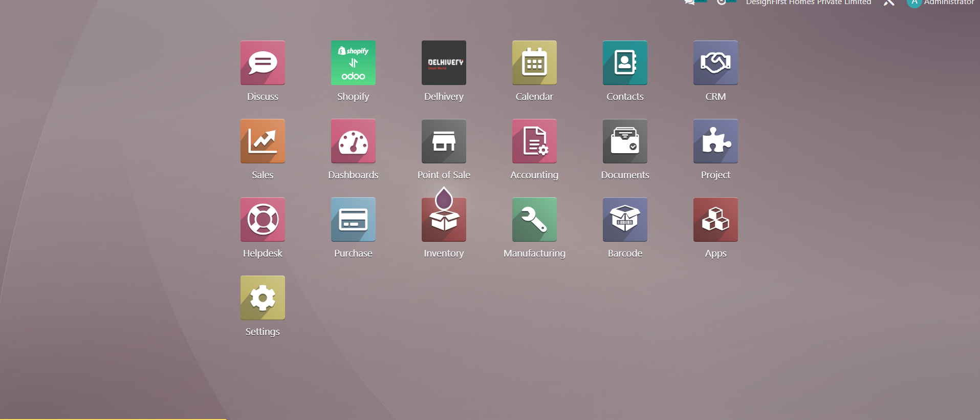Image resolution: width=980 pixels, height=420 pixels.
Task: Open the Discuss app
Action: [263, 63]
